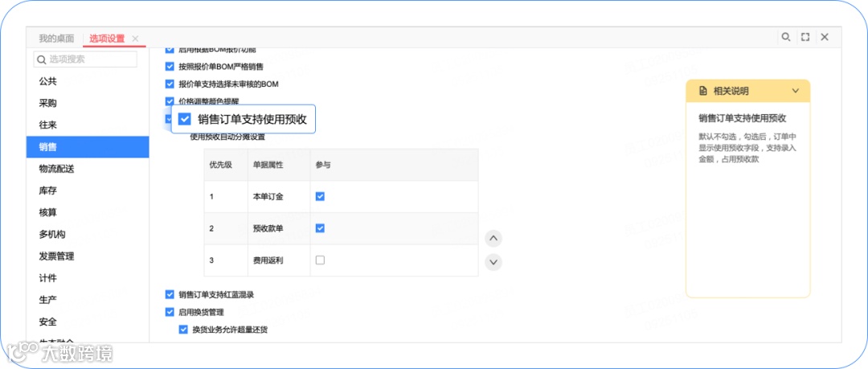This screenshot has width=868, height=369.
Task: Toggle 销售订单支持红蓝混录 checkbox
Action: [x=170, y=295]
